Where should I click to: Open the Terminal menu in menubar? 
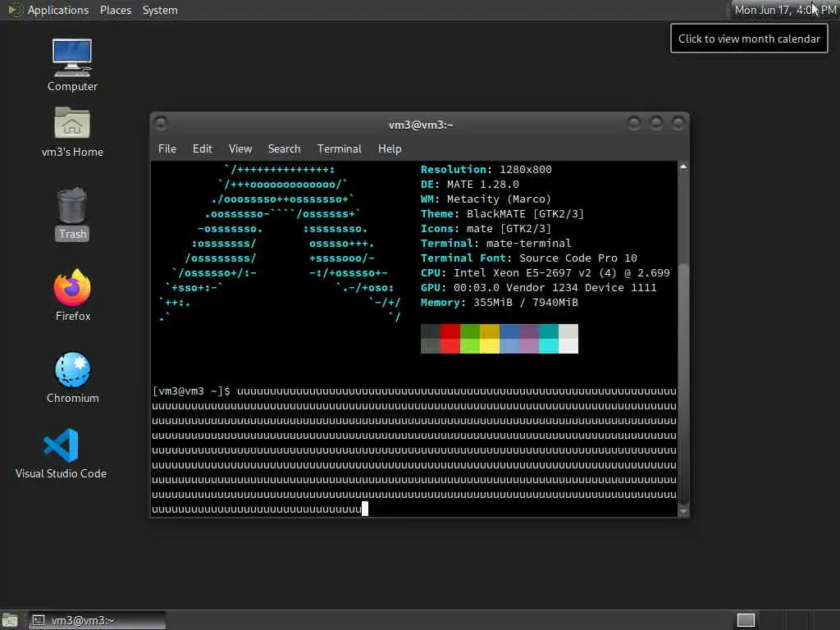pos(339,149)
